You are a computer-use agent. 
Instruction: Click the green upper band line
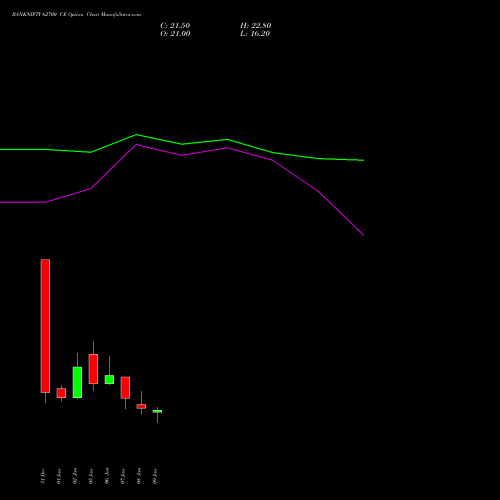click(182, 144)
